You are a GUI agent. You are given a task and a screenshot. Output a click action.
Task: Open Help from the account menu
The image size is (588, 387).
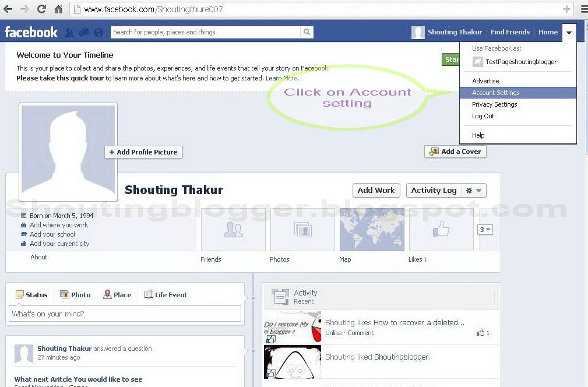click(x=518, y=135)
